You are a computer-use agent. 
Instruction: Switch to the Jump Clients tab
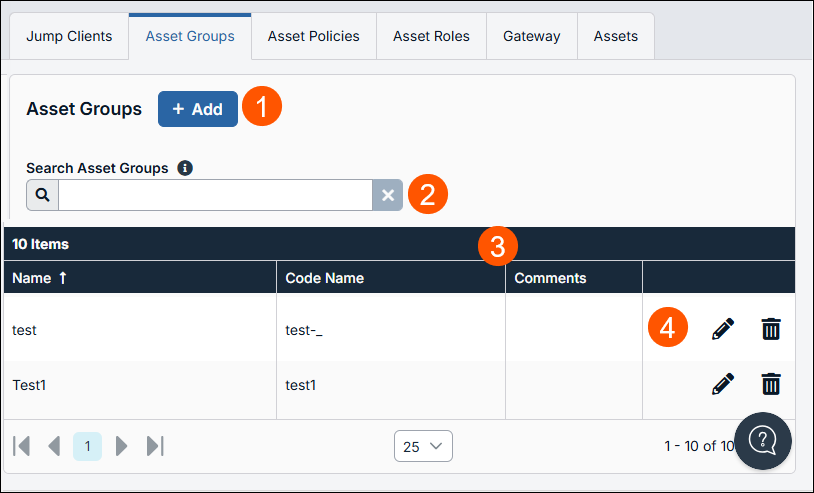[x=69, y=36]
